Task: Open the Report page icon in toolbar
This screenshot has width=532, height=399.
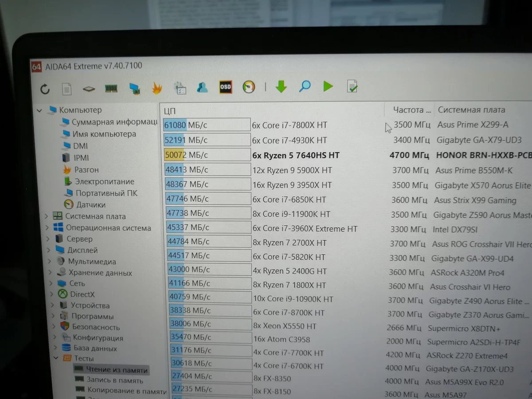Action: (x=66, y=89)
